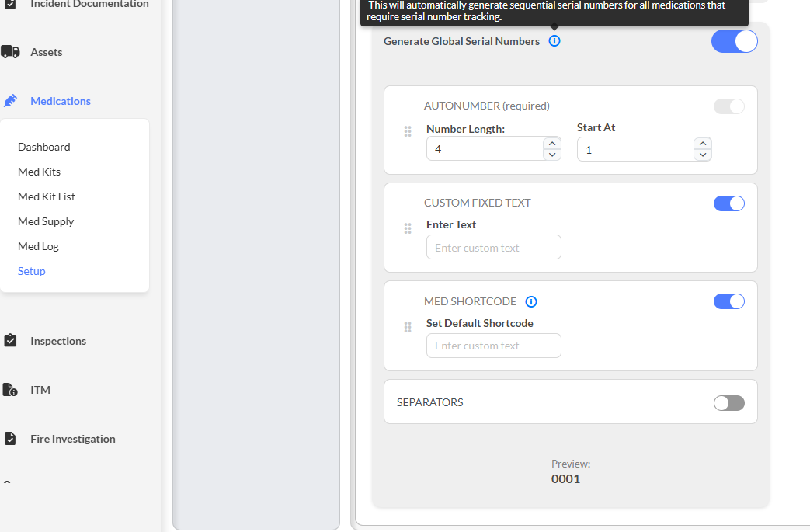Screen dimensions: 810x532
Task: Click the Inspections clipboard icon
Action: (x=10, y=341)
